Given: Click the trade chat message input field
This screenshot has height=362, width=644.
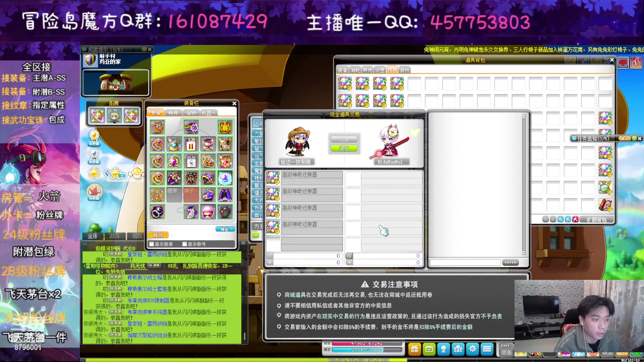Looking at the screenshot, I should (x=465, y=262).
